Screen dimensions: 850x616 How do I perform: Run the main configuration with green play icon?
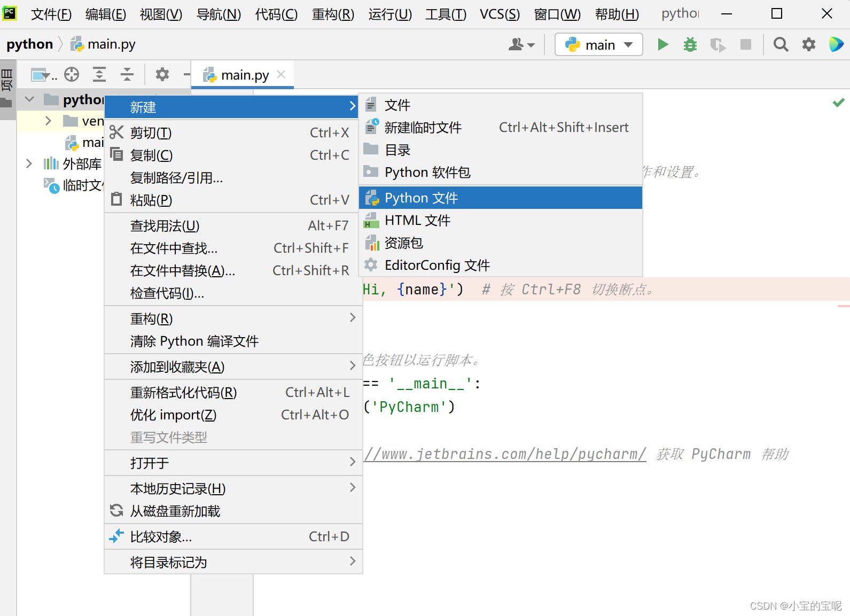tap(662, 44)
